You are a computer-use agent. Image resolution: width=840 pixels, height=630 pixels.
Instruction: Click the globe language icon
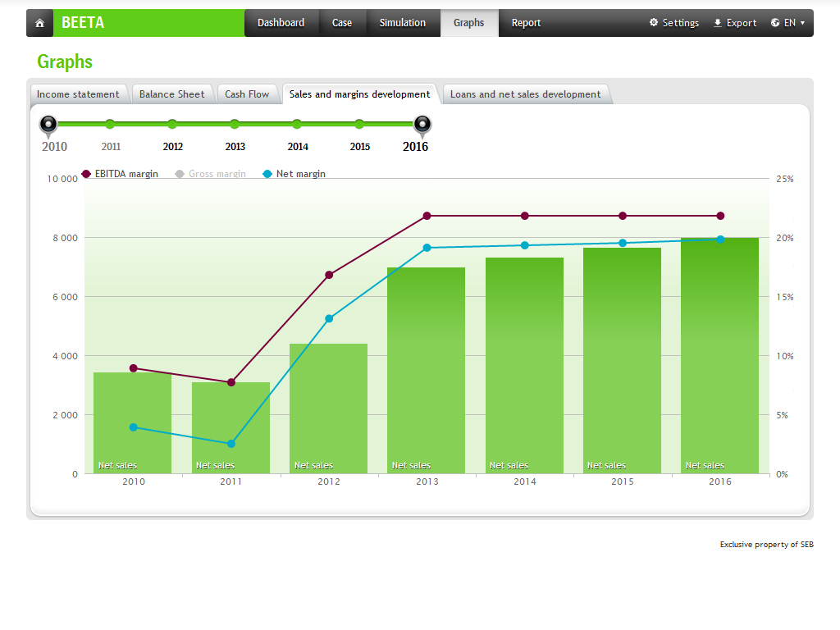click(x=775, y=23)
